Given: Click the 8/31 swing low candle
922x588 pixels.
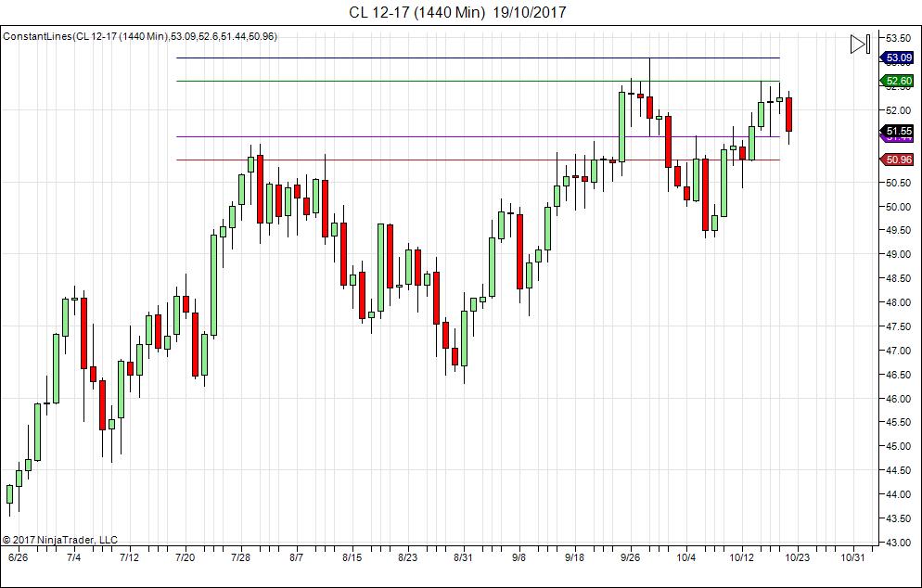Looking at the screenshot, I should coord(464,339).
